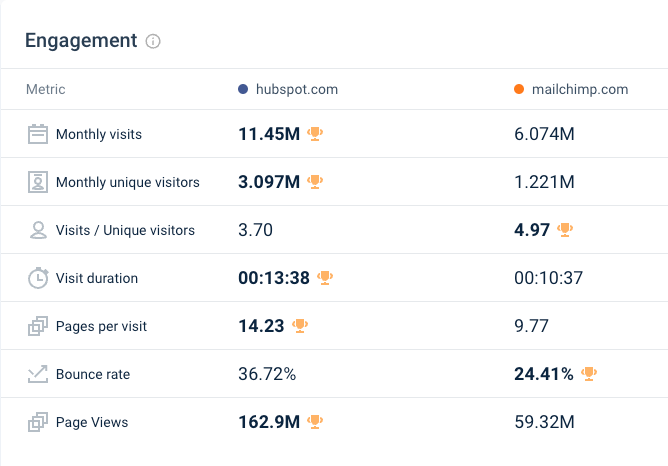Image resolution: width=668 pixels, height=466 pixels.
Task: Click the trophy beside 11.45M monthly visits
Action: click(x=315, y=134)
